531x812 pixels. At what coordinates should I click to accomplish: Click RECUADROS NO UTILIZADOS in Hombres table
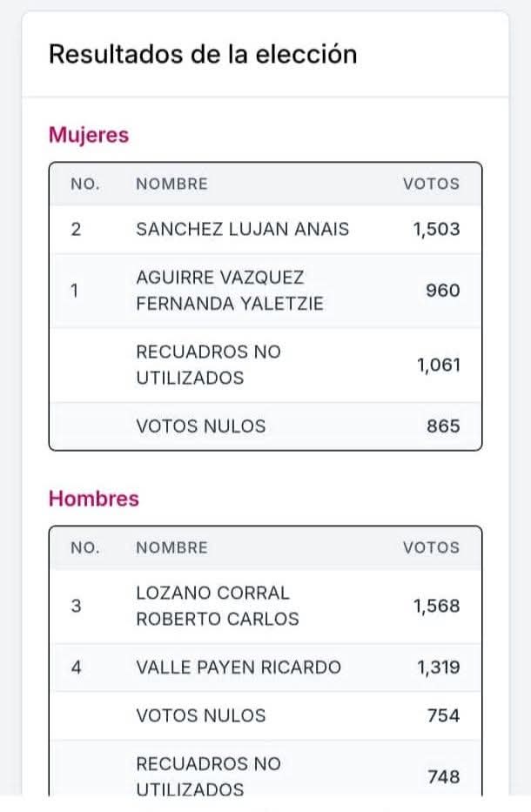208,776
